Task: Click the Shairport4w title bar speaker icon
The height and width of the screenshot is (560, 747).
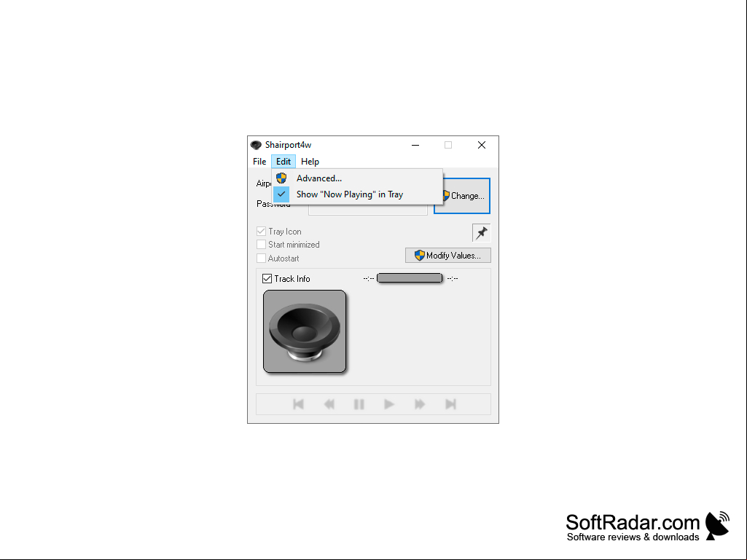Action: click(x=257, y=145)
